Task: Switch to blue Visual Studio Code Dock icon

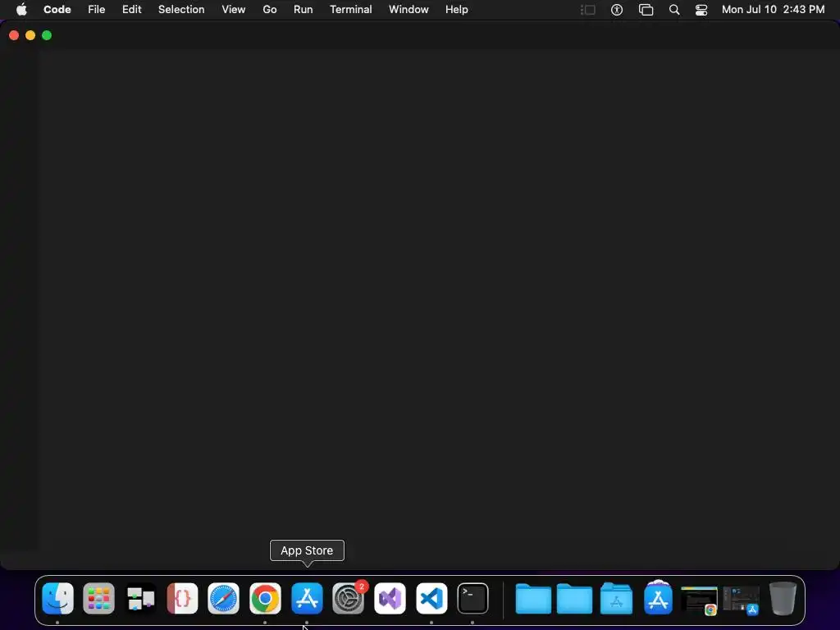Action: (431, 598)
